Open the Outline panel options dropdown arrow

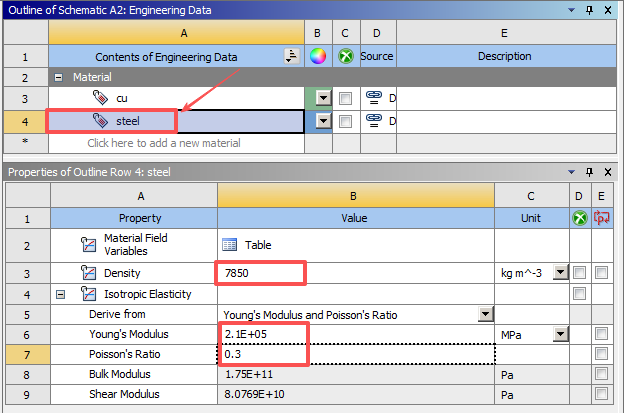click(571, 10)
